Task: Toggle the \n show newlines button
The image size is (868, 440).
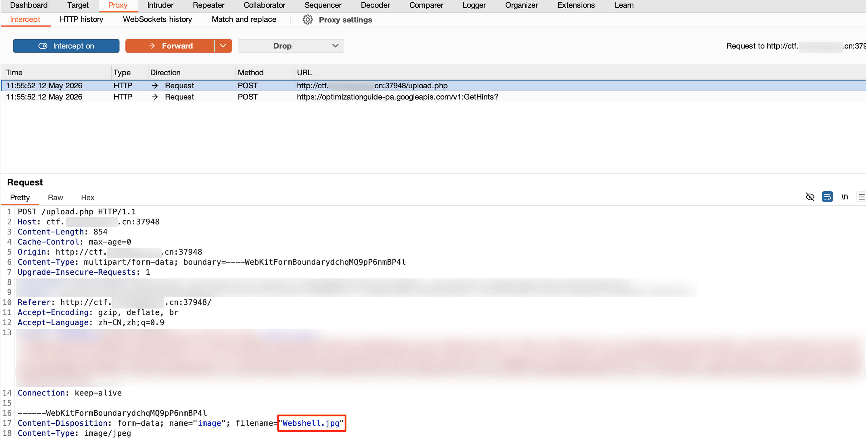Action: pyautogui.click(x=845, y=197)
